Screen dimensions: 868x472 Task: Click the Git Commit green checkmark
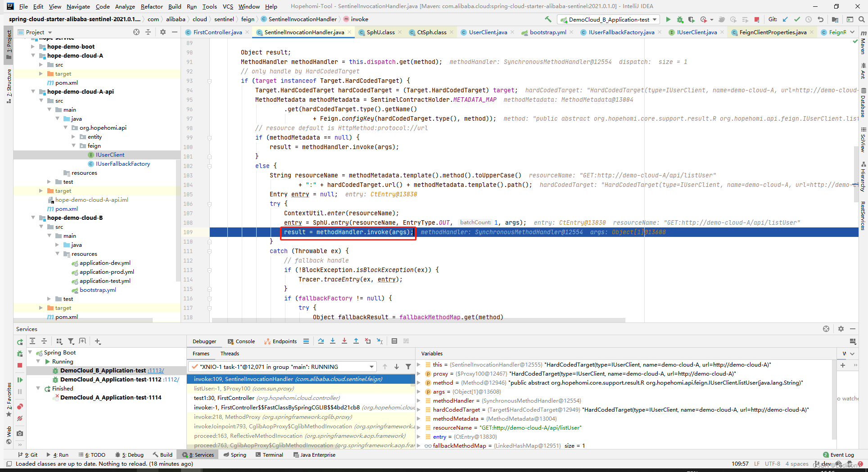797,19
